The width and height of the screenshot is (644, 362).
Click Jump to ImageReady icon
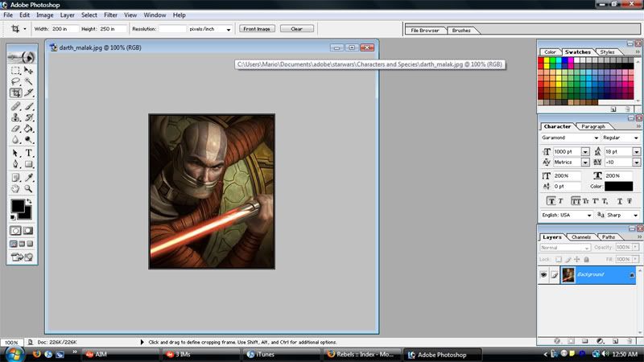pyautogui.click(x=22, y=257)
